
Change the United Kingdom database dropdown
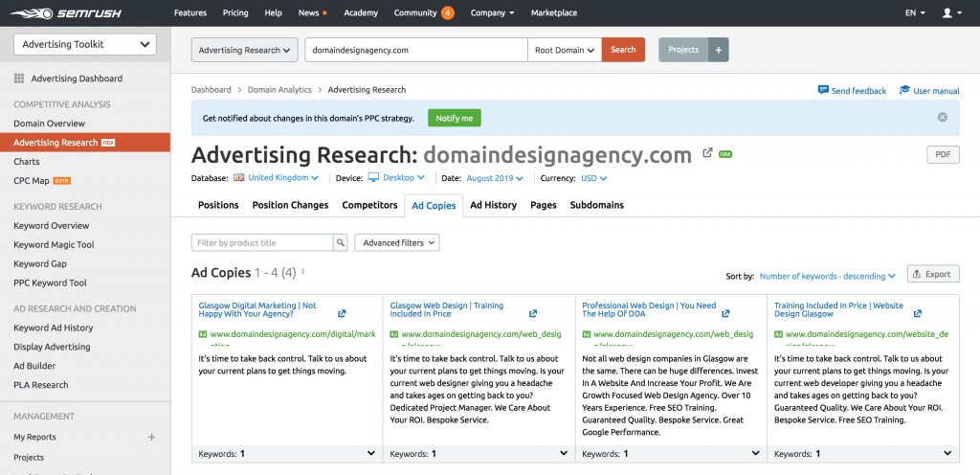[283, 177]
